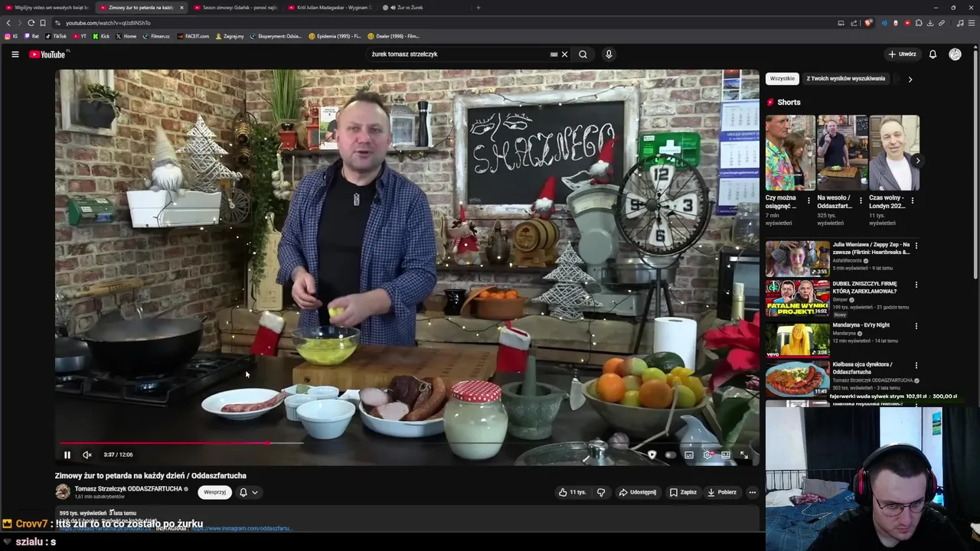Enter fullscreen video mode
This screenshot has width=980, height=551.
click(743, 455)
